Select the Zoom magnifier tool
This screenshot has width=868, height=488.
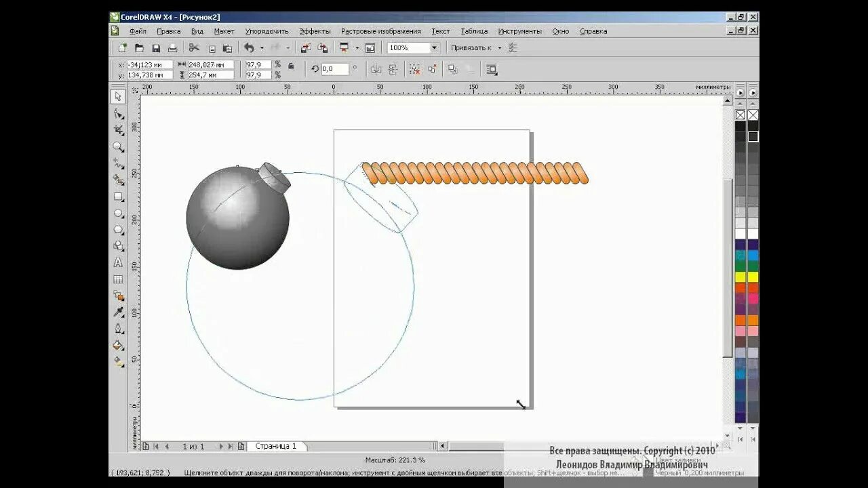118,146
